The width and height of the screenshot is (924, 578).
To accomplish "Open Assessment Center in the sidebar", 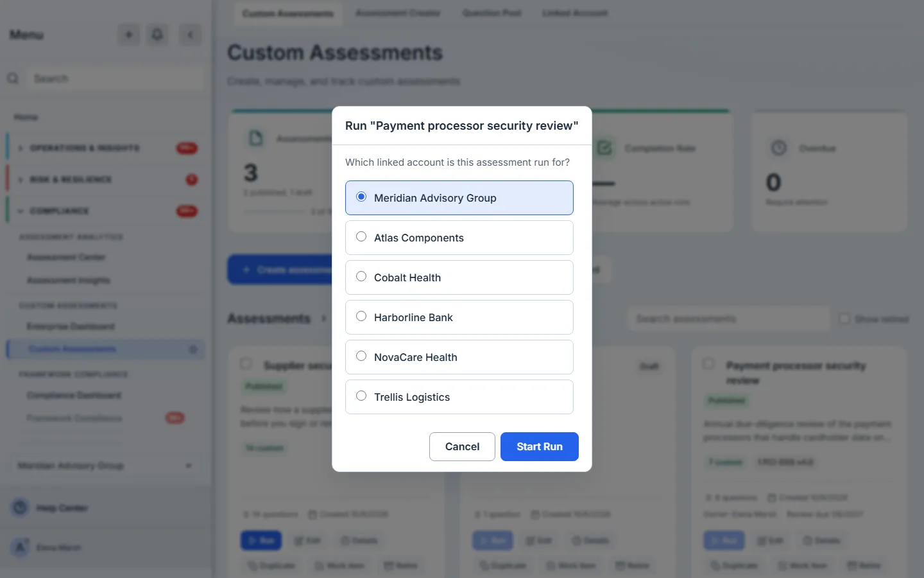I will (x=66, y=257).
